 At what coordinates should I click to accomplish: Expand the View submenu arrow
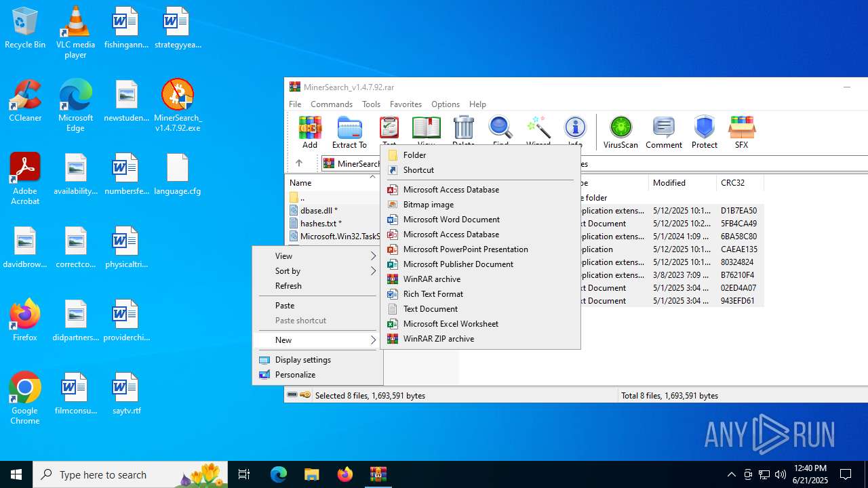point(373,256)
